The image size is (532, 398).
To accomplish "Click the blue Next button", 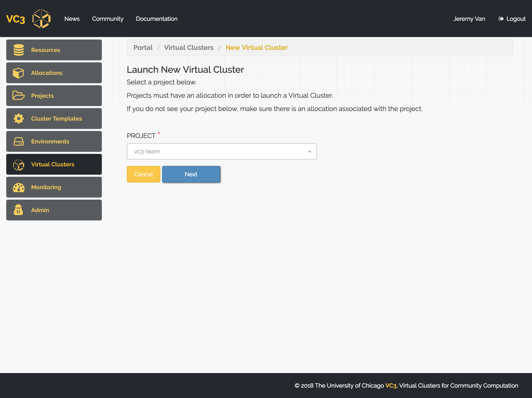I will [191, 174].
